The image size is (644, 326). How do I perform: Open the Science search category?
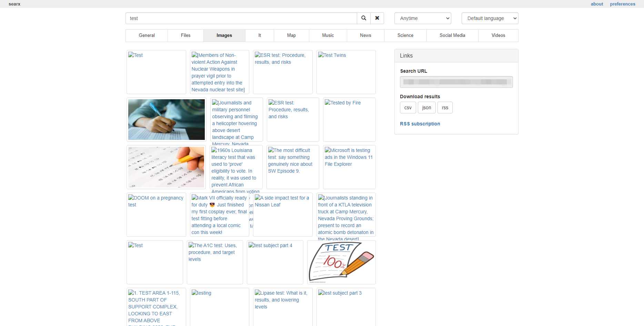[x=405, y=35]
